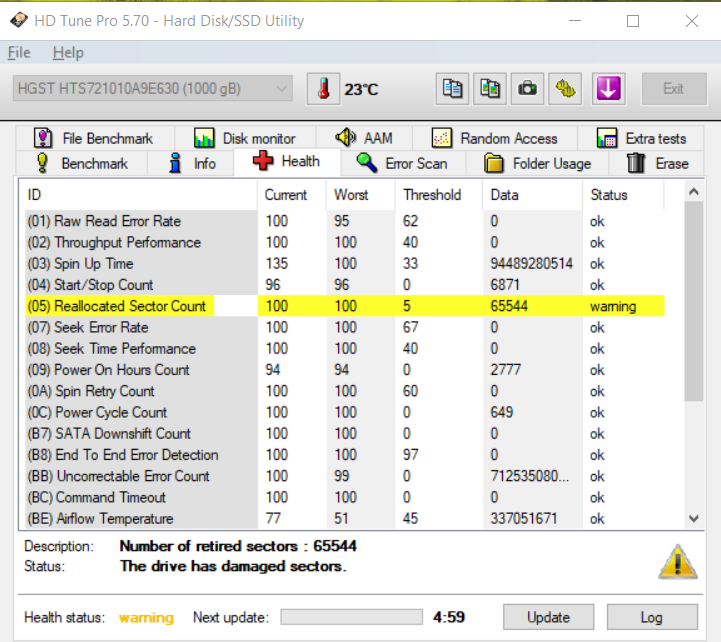721x642 pixels.
Task: Click the Exit button
Action: point(674,88)
